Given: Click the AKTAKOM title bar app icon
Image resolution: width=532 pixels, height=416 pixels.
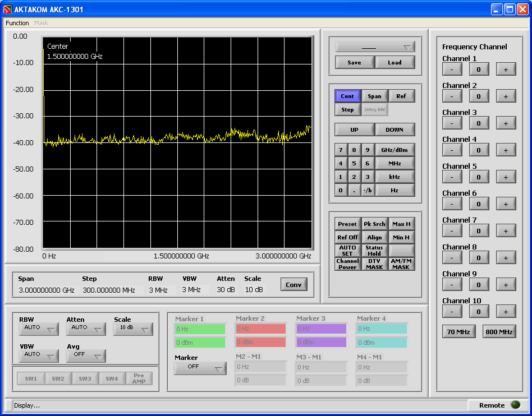Looking at the screenshot, I should 7,9.
